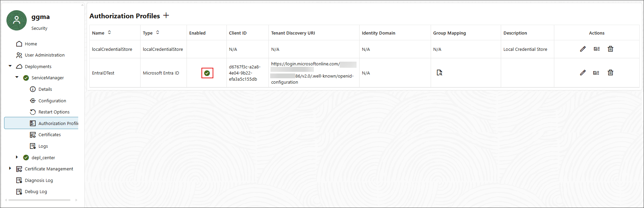Open Restart Options page
Viewport: 644px width, 208px height.
[x=54, y=112]
